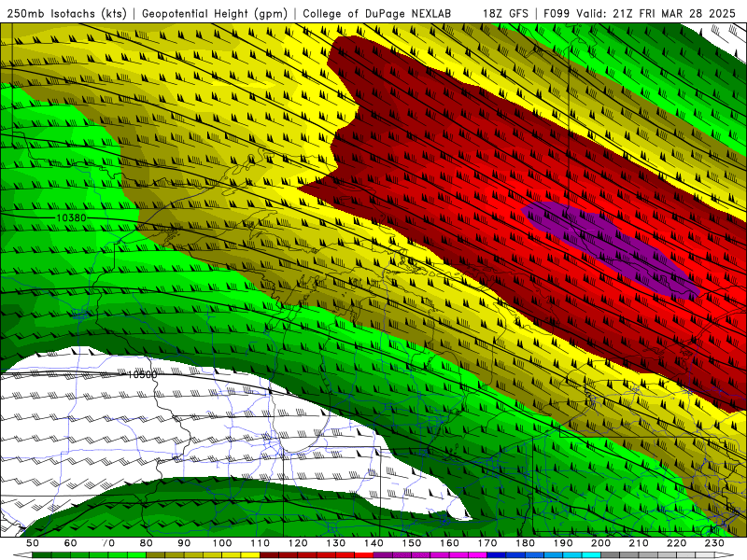Click the 50 value on the colorbar
Viewport: 747px width, 560px height.
(33, 543)
